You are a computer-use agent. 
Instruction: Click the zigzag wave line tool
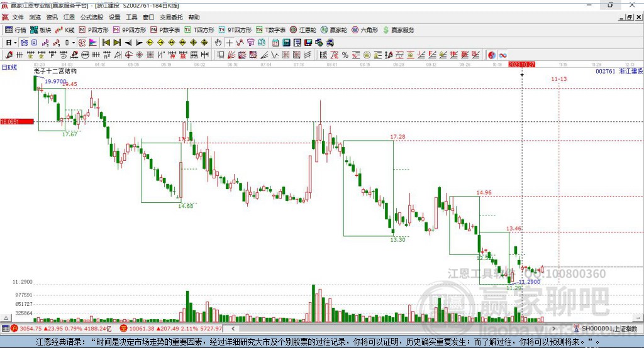point(275,55)
